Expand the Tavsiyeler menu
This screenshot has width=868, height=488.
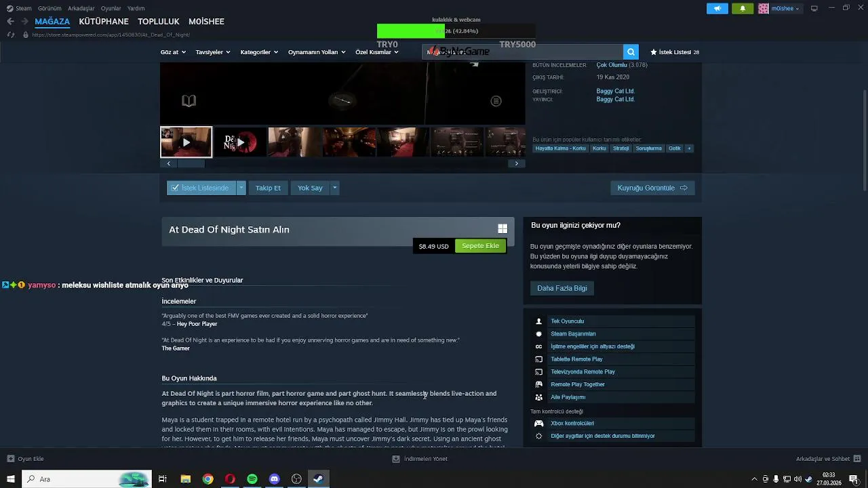pyautogui.click(x=213, y=52)
